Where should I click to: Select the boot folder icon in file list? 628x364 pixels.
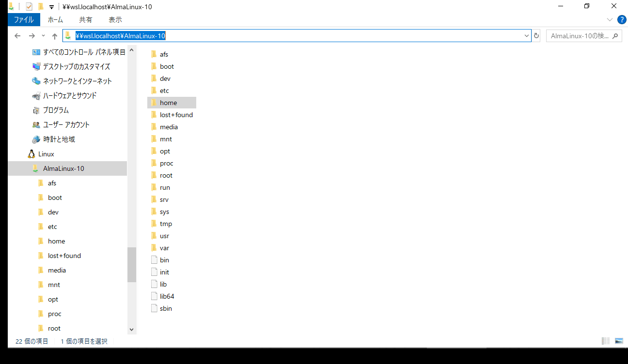(x=154, y=66)
